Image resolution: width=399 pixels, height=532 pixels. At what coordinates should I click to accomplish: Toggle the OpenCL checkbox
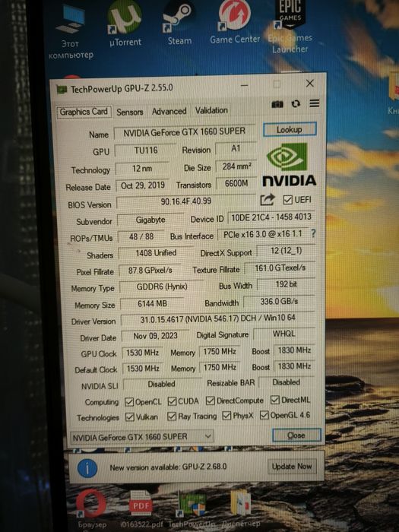point(129,402)
